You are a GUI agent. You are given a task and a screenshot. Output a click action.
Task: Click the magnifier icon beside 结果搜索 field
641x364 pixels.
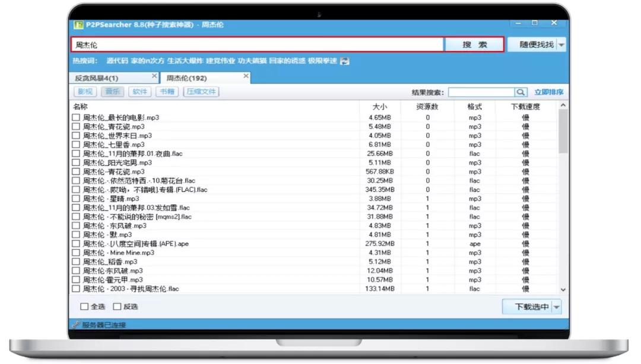[521, 92]
